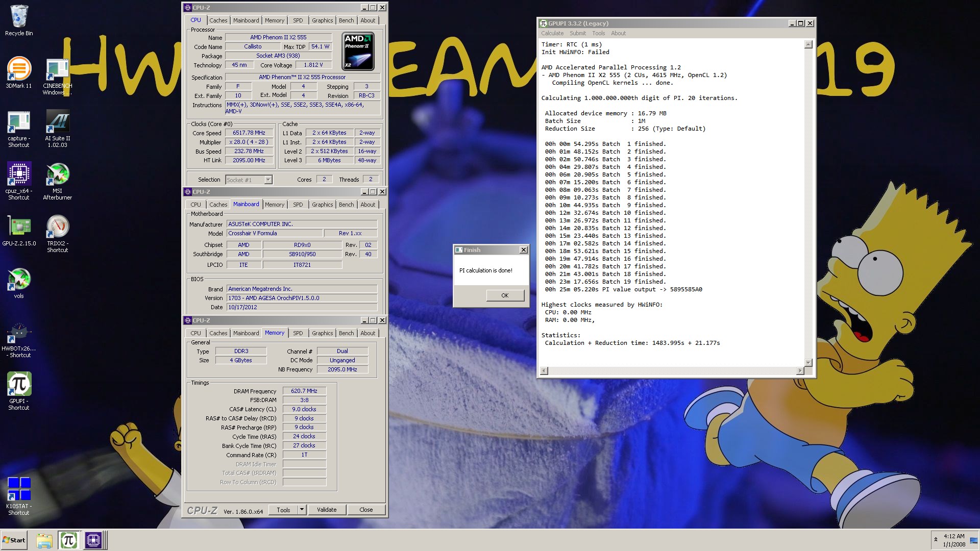Switch to the CPU-Z taskbar button
The width and height of the screenshot is (980, 551).
coord(94,540)
